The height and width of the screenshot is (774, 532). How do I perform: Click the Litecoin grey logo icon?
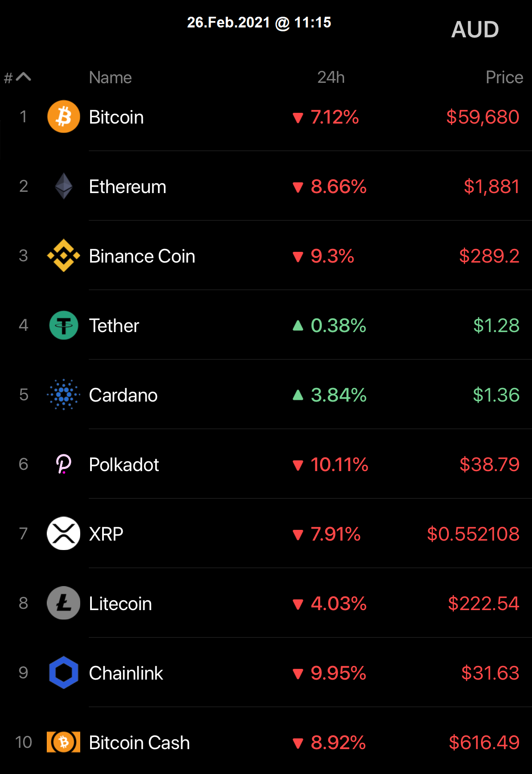tap(63, 603)
